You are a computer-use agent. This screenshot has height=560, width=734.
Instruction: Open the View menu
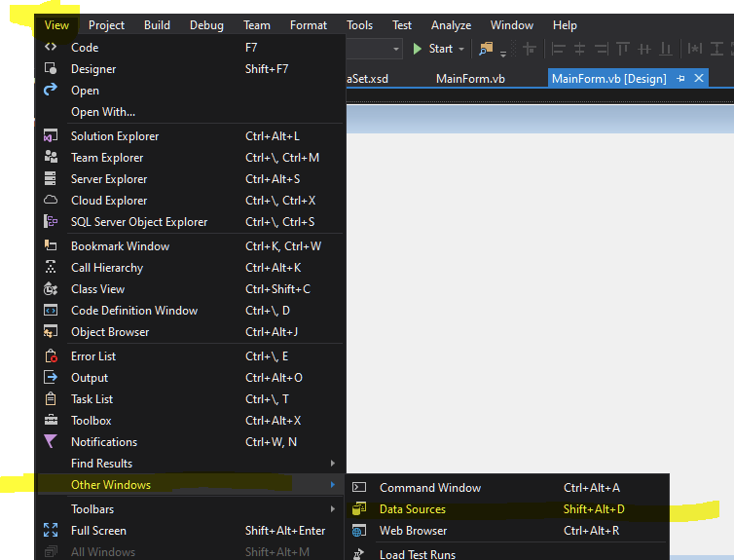(56, 25)
